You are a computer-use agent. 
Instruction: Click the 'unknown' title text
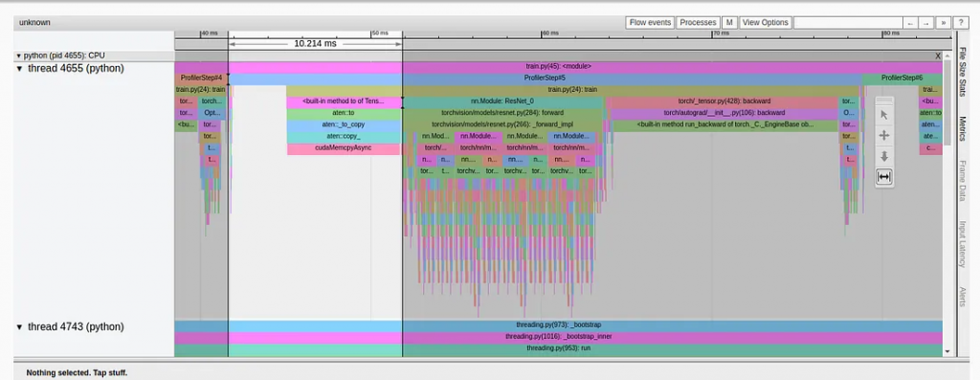click(x=34, y=23)
